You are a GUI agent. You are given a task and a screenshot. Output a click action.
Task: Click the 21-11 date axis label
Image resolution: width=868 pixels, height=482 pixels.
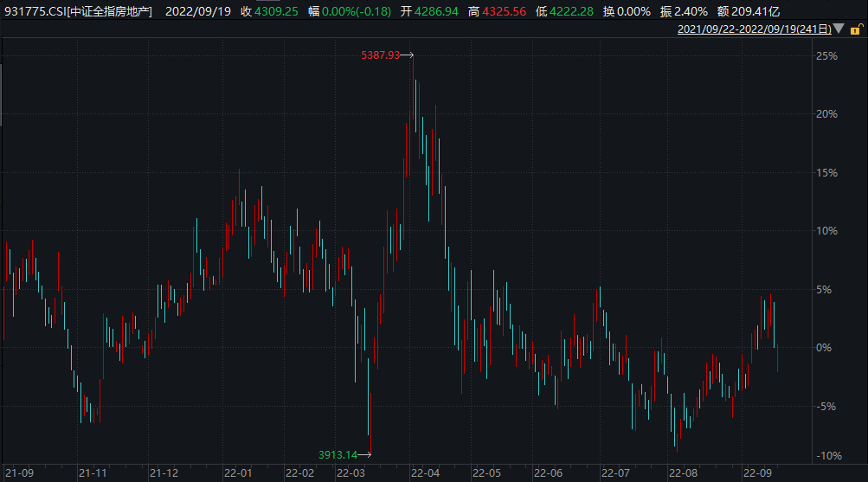(93, 473)
